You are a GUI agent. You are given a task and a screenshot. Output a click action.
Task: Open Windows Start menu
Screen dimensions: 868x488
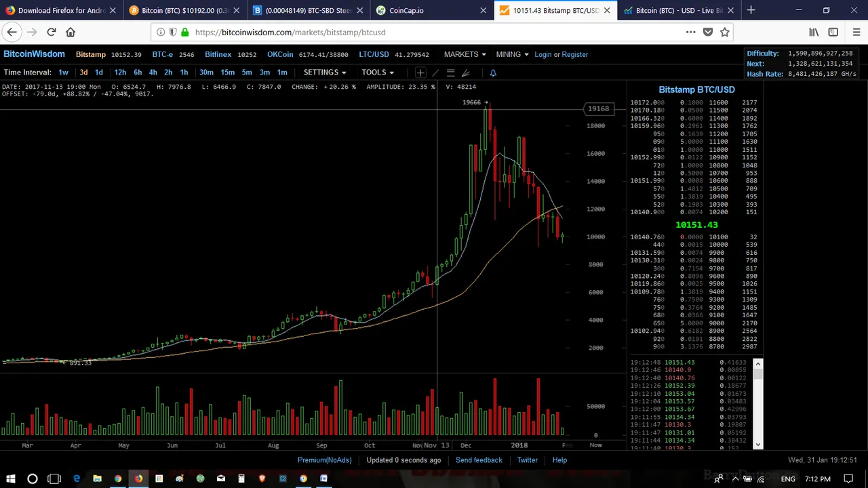11,479
